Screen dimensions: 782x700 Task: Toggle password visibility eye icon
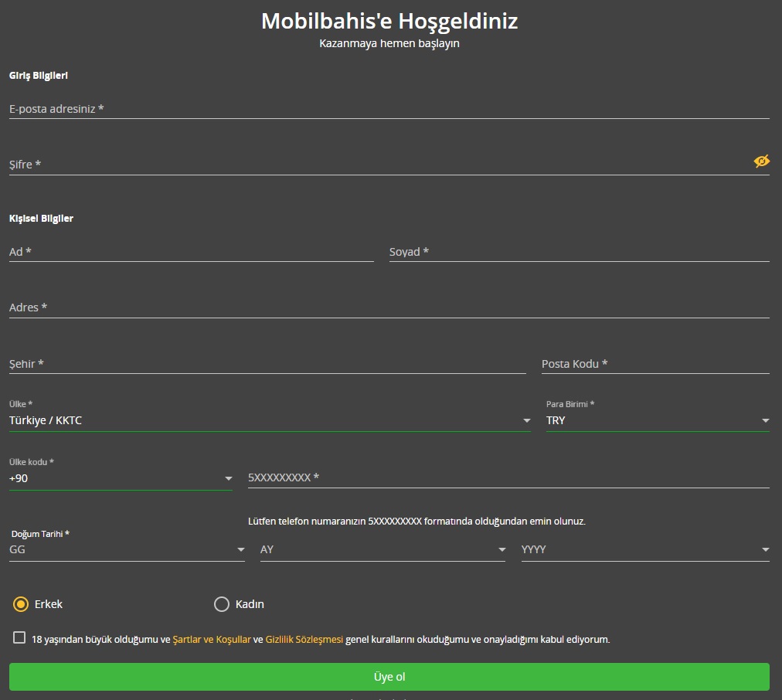762,161
